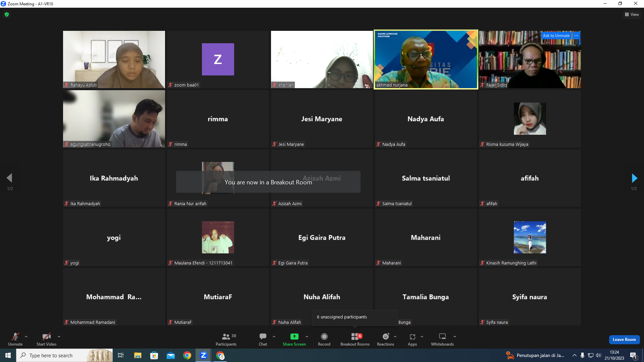Image resolution: width=644 pixels, height=362 pixels.
Task: Go to previous gallery page arrow
Action: click(9, 178)
